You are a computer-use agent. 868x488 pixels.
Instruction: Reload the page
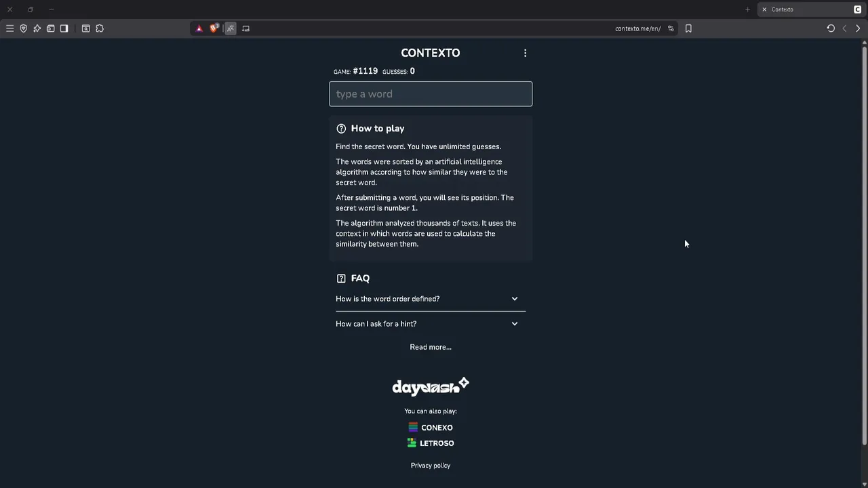pos(831,28)
